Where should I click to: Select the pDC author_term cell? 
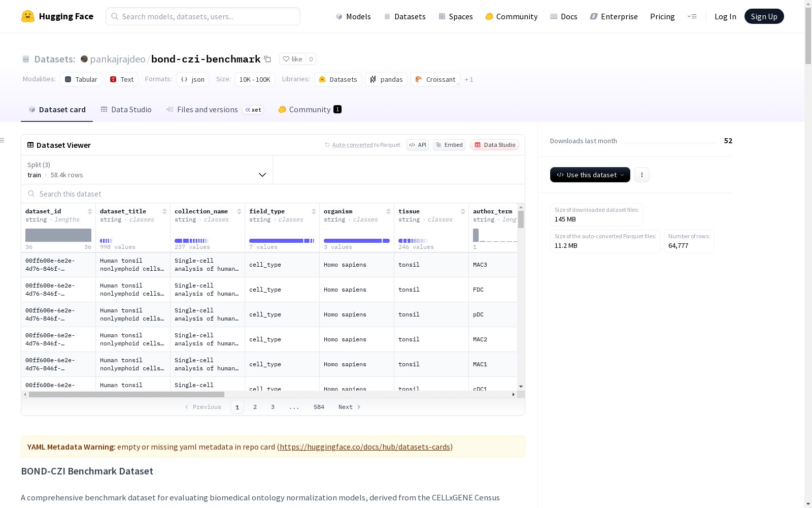[x=493, y=314]
